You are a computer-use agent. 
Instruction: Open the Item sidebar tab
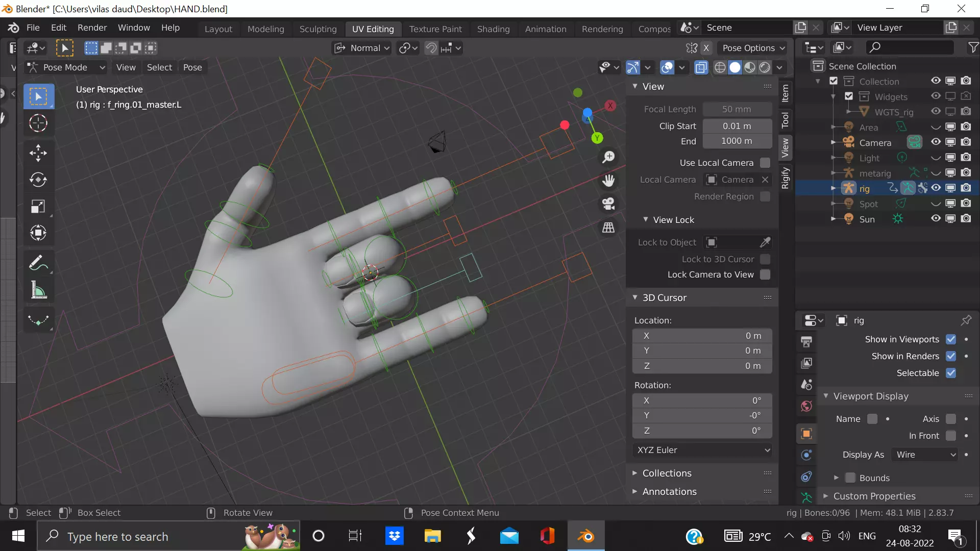coord(785,94)
